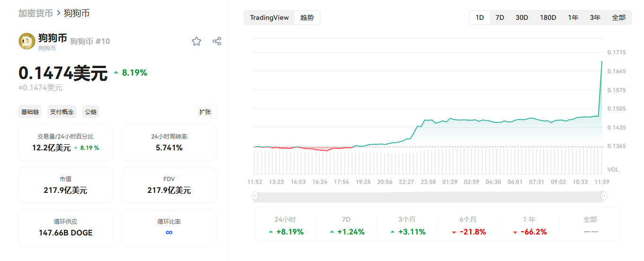Switch chart to 趋势 view
Image resolution: width=644 pixels, height=261 pixels.
[x=307, y=17]
